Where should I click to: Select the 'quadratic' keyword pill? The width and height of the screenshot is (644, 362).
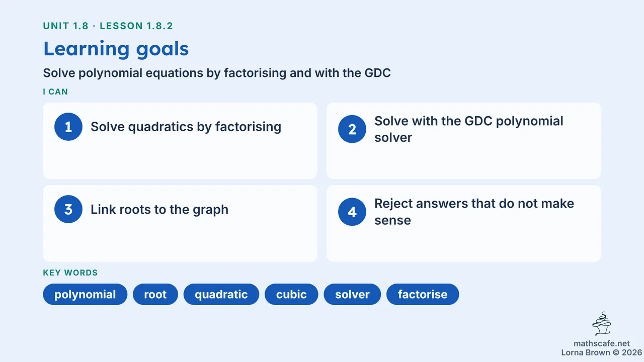point(221,294)
